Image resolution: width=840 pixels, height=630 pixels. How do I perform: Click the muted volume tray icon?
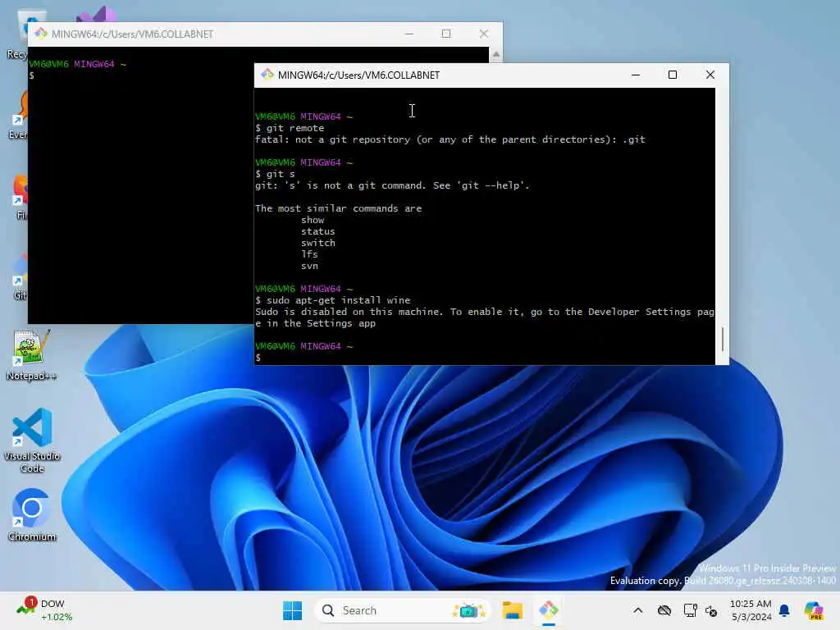click(x=711, y=610)
